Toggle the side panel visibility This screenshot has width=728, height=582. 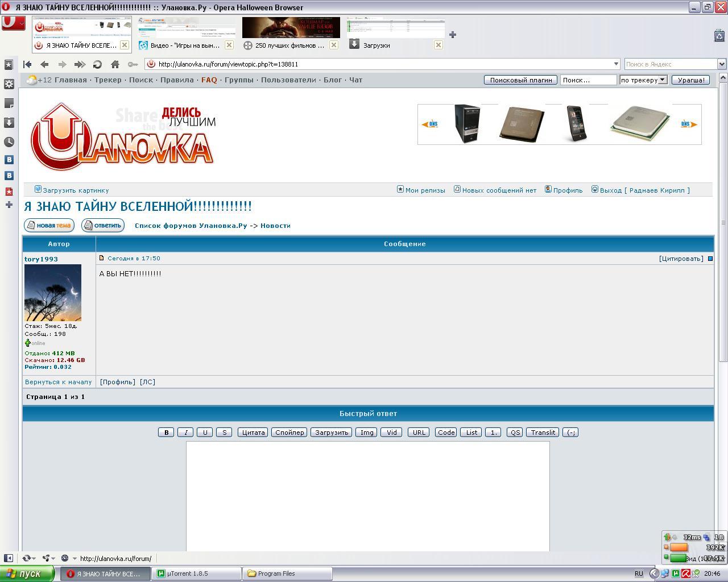(8, 558)
